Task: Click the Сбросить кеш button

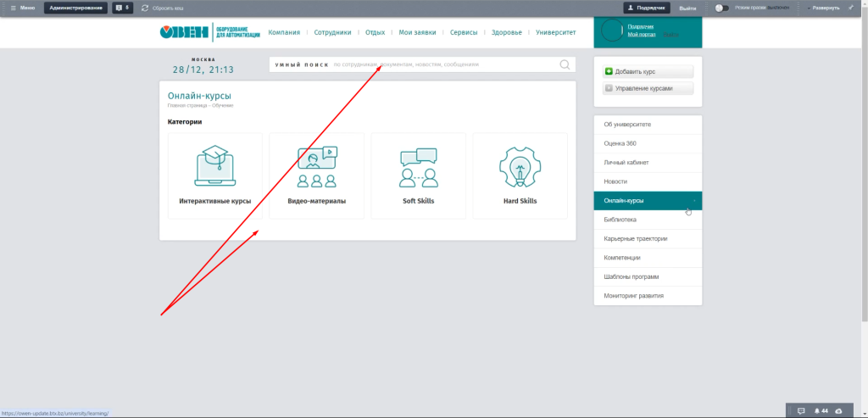Action: click(x=162, y=8)
